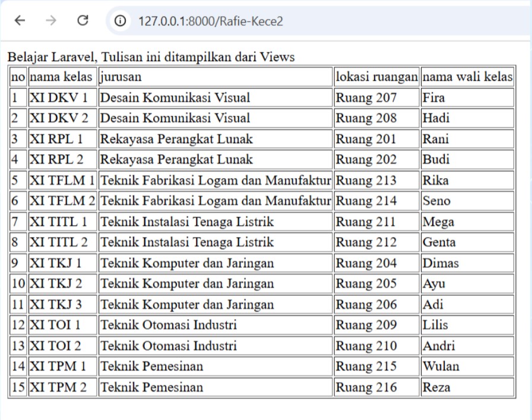Click wali kelas name 'Fira'
Image resolution: width=532 pixels, height=420 pixels.
coord(433,98)
